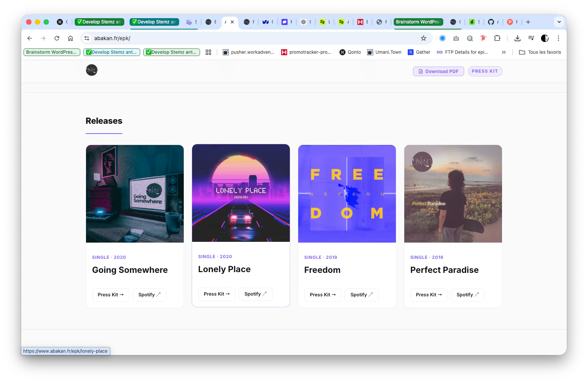The height and width of the screenshot is (383, 588).
Task: Open the Freedom cover artwork
Action: pyautogui.click(x=347, y=194)
